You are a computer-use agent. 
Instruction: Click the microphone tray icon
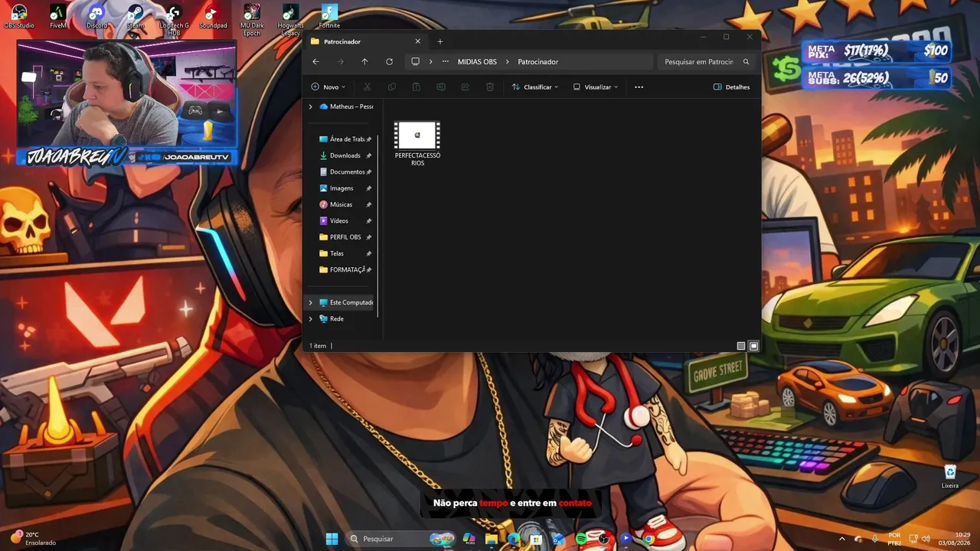pyautogui.click(x=874, y=539)
